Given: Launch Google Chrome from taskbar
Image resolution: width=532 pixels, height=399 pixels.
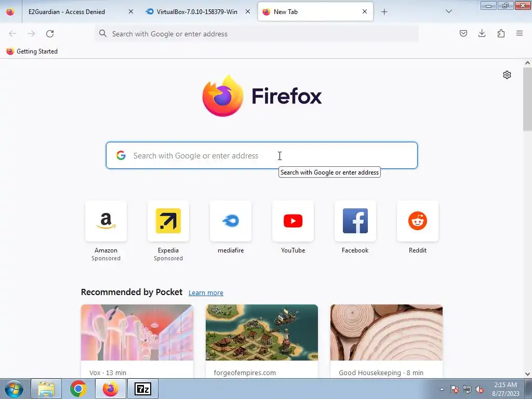Looking at the screenshot, I should click(x=78, y=389).
